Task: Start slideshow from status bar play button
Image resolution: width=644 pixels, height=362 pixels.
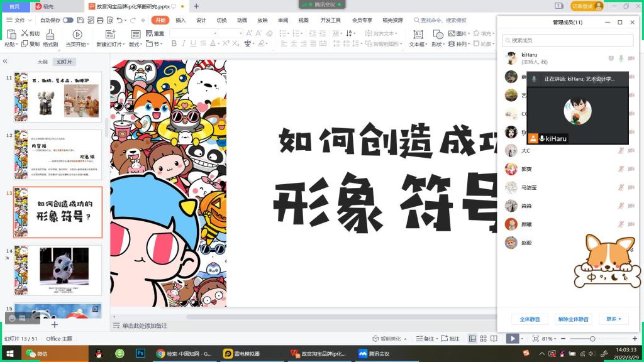Action: point(513,339)
